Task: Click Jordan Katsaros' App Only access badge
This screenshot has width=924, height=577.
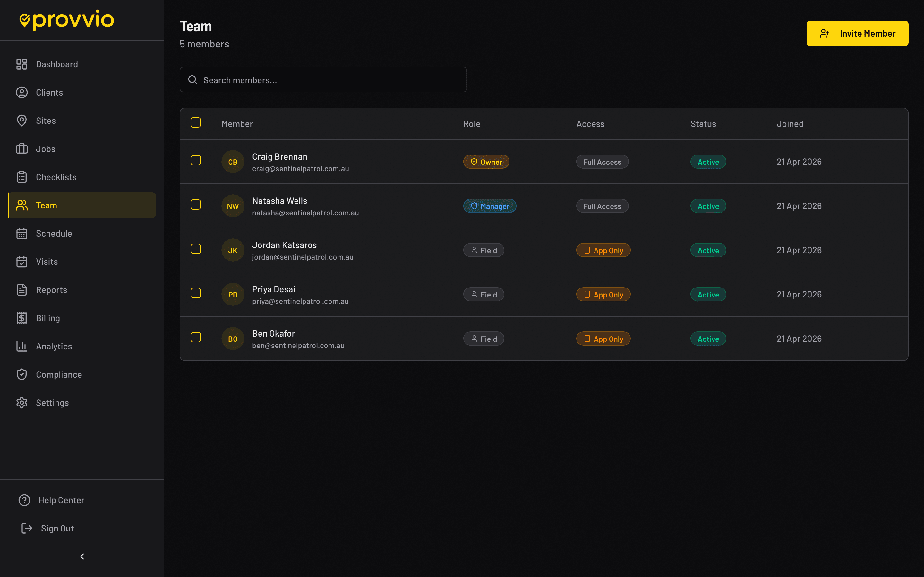Action: [603, 250]
